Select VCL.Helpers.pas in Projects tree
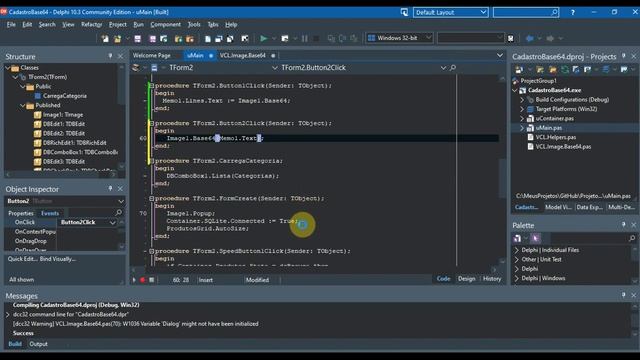The image size is (640, 360). click(556, 137)
